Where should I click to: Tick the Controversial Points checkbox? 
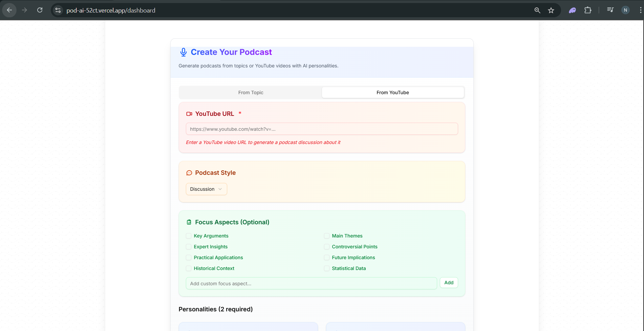click(327, 247)
